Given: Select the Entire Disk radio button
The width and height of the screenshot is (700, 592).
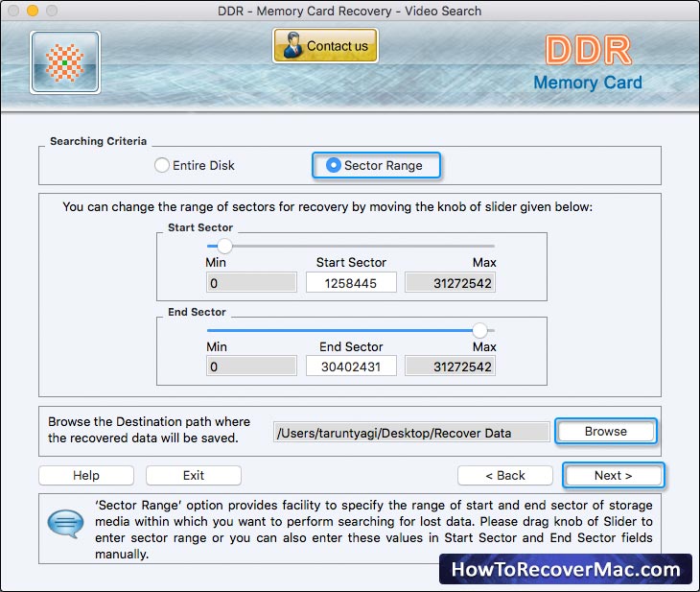Looking at the screenshot, I should coord(162,165).
